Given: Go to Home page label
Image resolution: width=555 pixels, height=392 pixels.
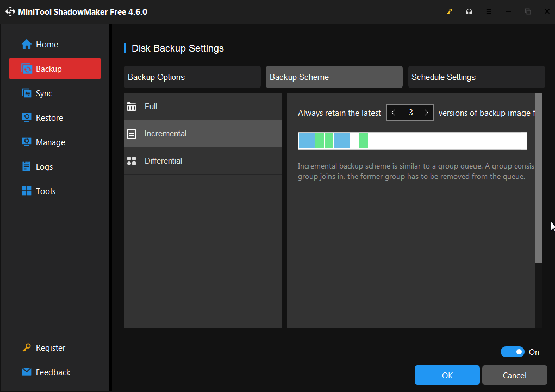Looking at the screenshot, I should (47, 44).
